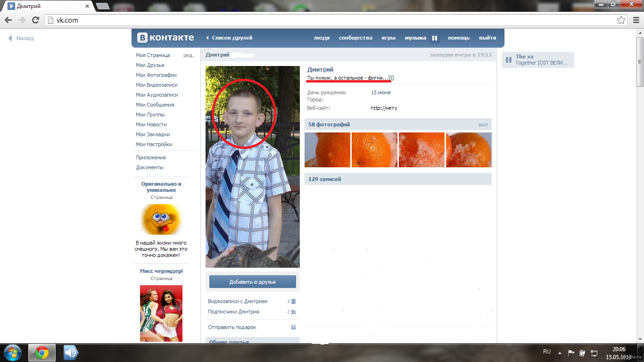Click the gift box icon
Screen dimensions: 644x362
(293, 327)
